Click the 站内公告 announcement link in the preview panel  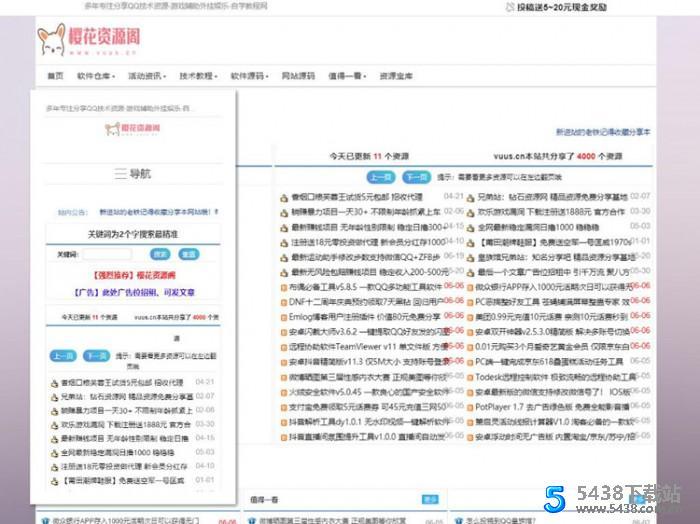159,212
